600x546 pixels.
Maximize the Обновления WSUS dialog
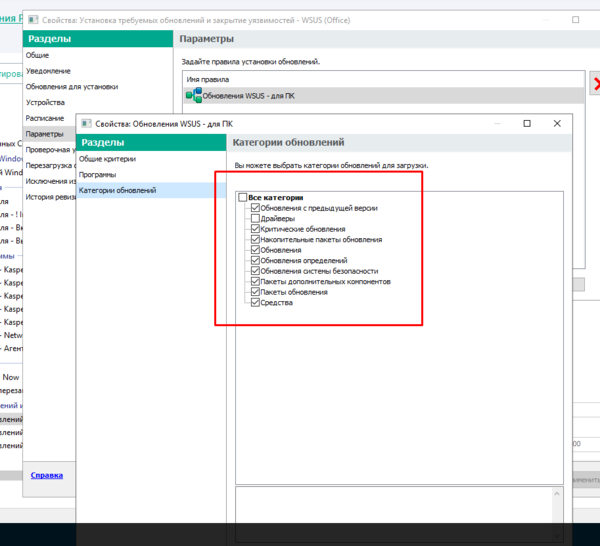(x=527, y=123)
